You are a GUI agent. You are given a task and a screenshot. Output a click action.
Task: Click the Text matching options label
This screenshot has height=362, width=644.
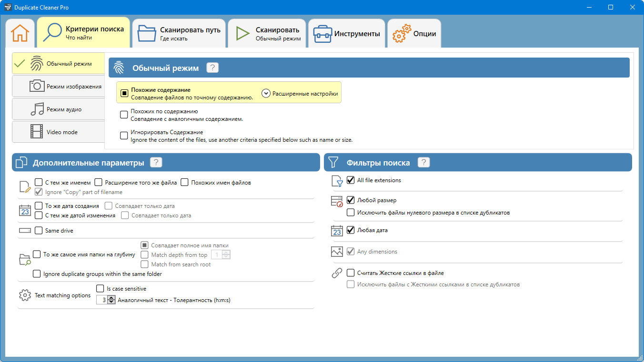pyautogui.click(x=62, y=295)
